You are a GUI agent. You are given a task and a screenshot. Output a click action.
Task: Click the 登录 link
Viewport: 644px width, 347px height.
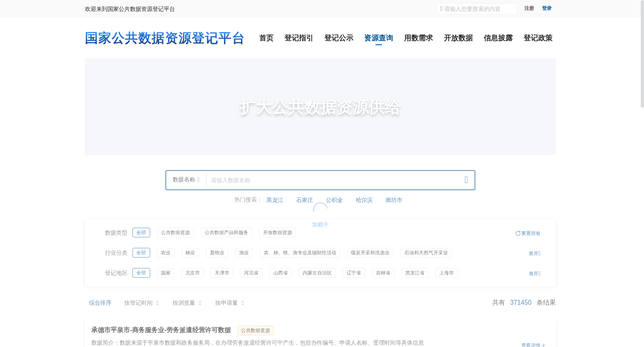coord(547,8)
